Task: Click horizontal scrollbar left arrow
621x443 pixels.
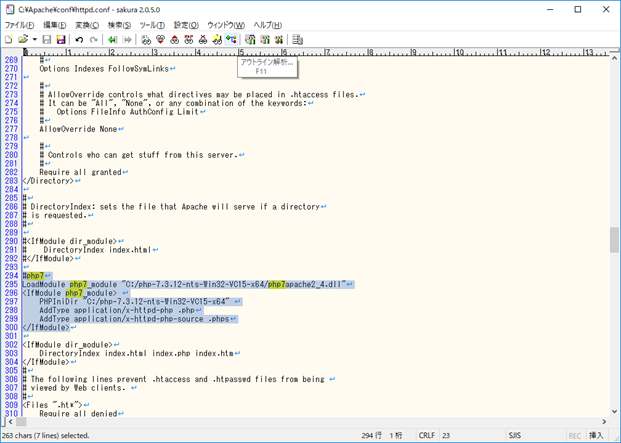Action: 10,422
